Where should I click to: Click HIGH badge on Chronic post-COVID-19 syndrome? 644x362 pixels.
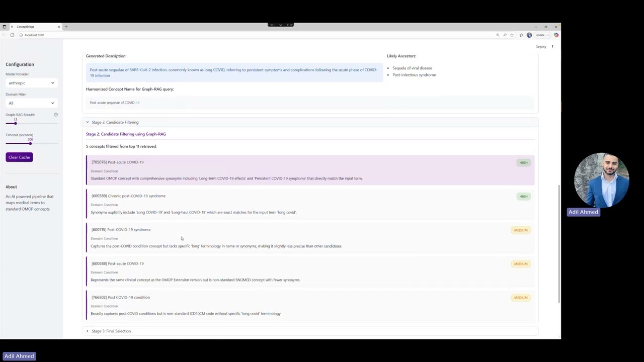coord(523,197)
